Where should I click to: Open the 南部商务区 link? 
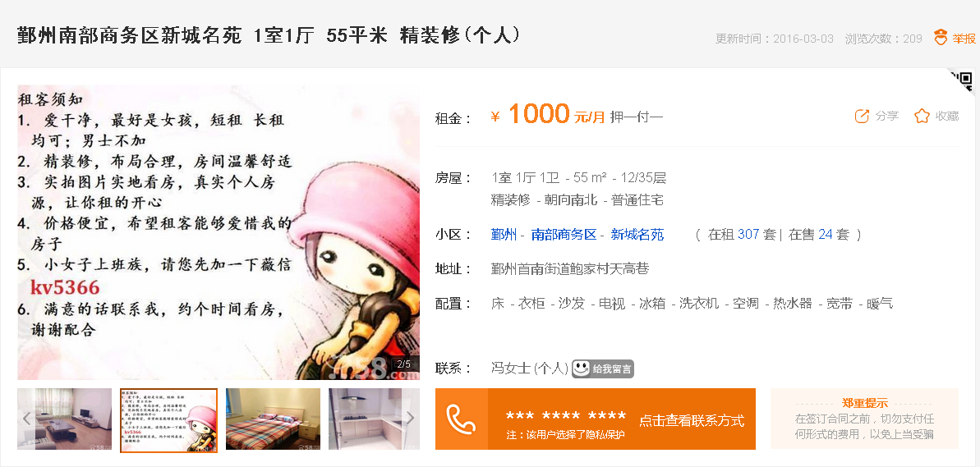564,235
